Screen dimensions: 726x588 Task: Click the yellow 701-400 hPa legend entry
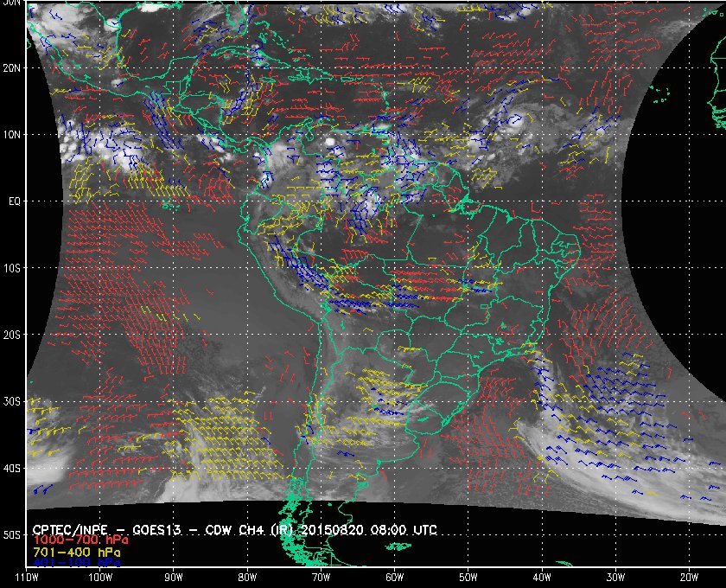pos(77,553)
